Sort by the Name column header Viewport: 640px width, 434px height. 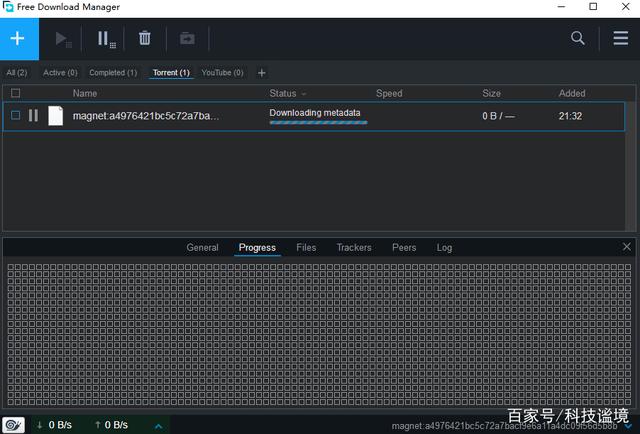click(85, 93)
